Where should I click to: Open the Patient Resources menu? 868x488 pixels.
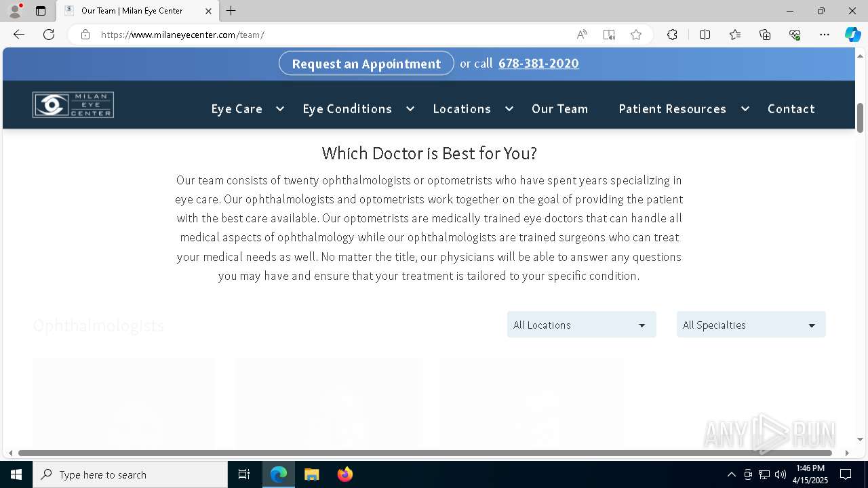[x=672, y=108]
